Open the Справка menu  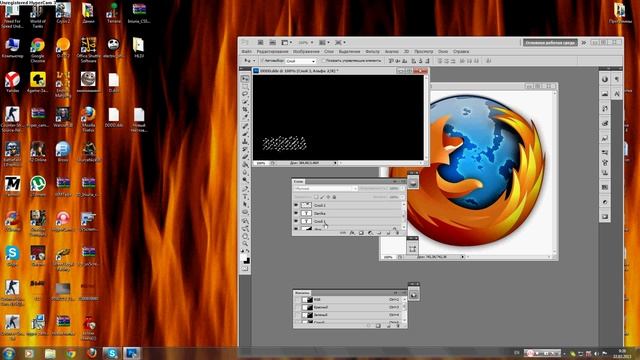coord(461,52)
